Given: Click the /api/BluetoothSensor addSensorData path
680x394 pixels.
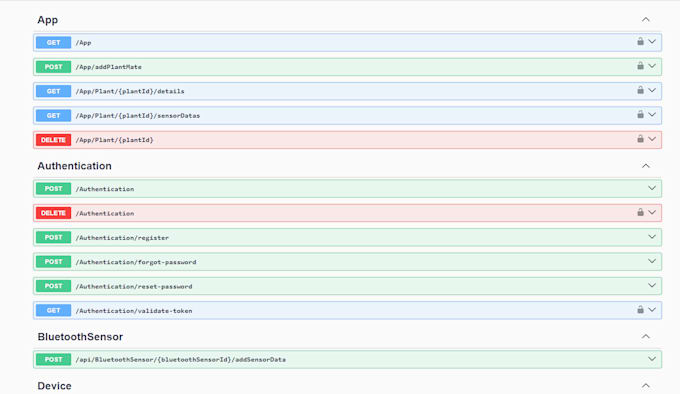Looking at the screenshot, I should pos(181,360).
